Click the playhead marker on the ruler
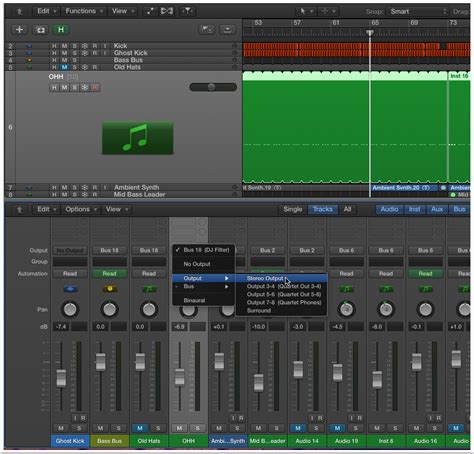474x454 pixels. (370, 33)
